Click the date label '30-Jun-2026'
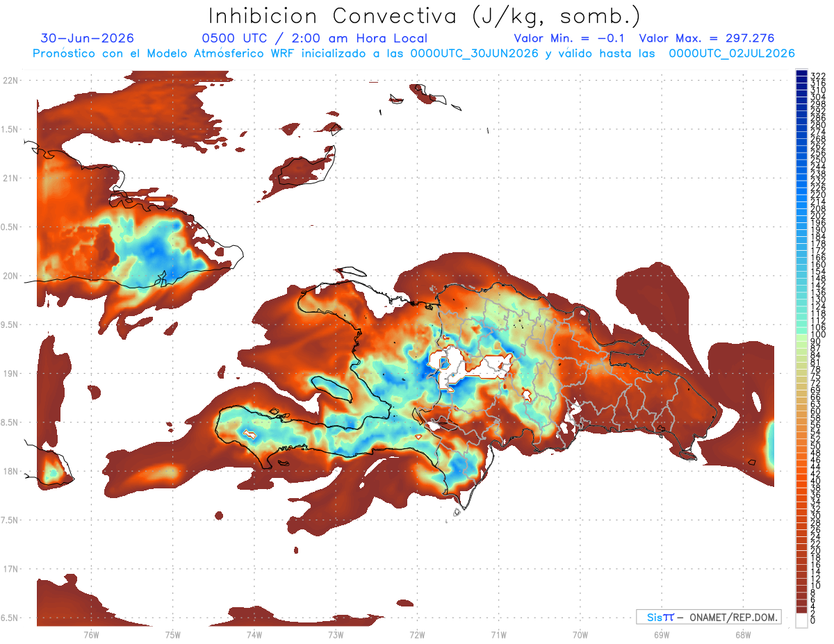The height and width of the screenshot is (644, 834). (x=88, y=38)
